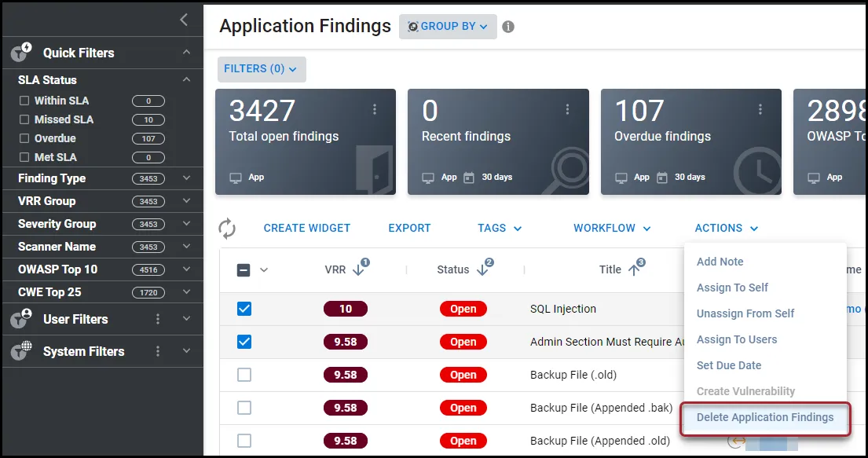Click monitor icon on Total open findings card
The width and height of the screenshot is (868, 458).
tap(236, 178)
